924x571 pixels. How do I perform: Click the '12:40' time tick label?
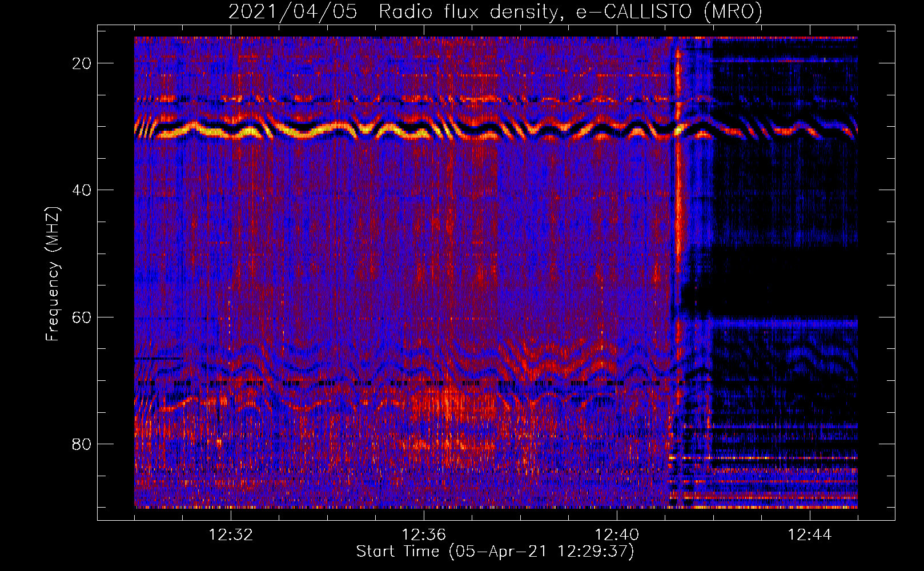[x=617, y=535]
